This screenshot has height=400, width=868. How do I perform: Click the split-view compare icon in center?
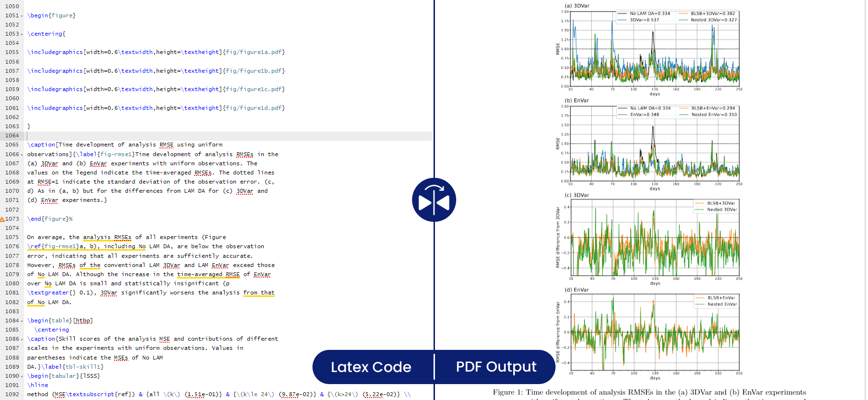tap(434, 200)
